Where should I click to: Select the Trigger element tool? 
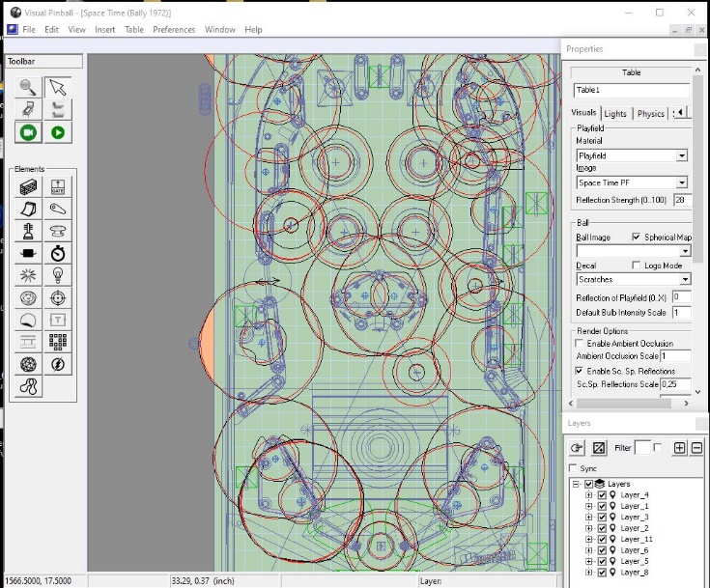pyautogui.click(x=28, y=275)
